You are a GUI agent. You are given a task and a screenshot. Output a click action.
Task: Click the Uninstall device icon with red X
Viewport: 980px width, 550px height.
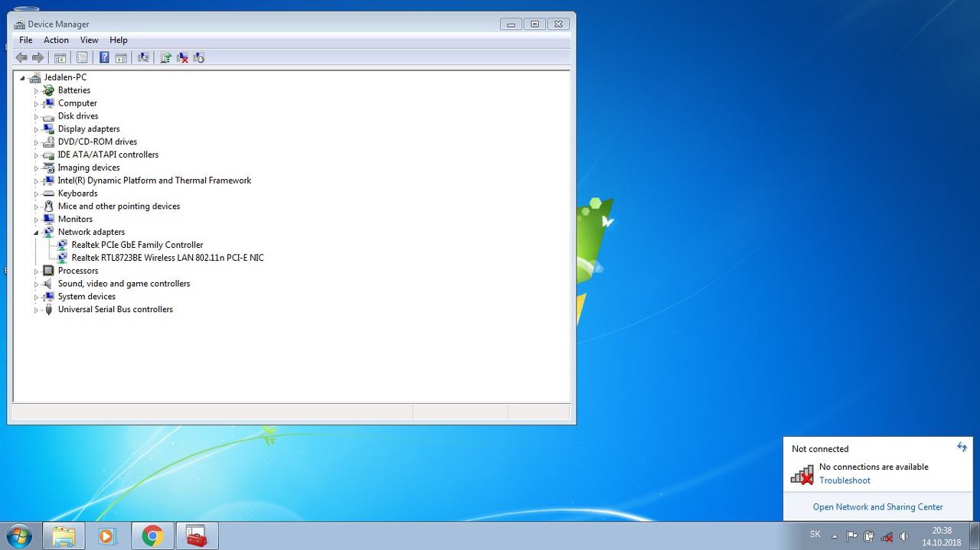pyautogui.click(x=182, y=57)
